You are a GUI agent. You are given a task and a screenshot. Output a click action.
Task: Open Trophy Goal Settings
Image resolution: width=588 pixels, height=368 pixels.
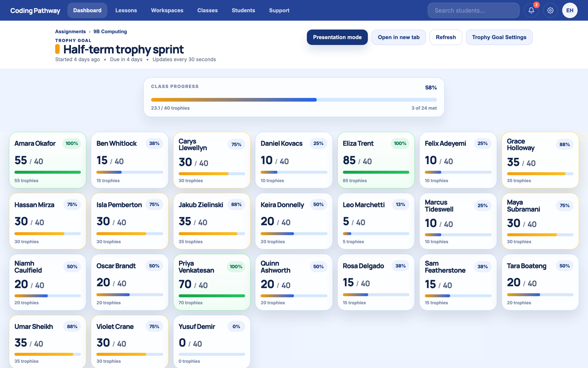[499, 37]
